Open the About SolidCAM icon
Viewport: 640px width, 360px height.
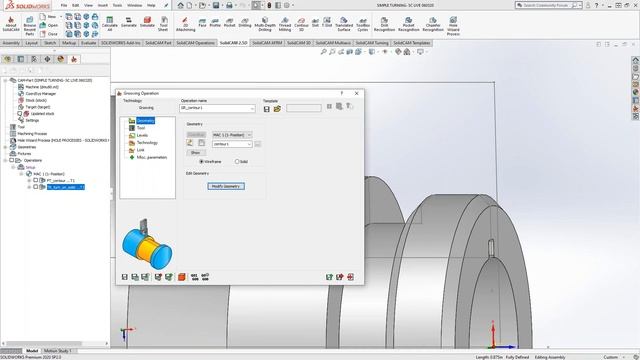click(11, 24)
